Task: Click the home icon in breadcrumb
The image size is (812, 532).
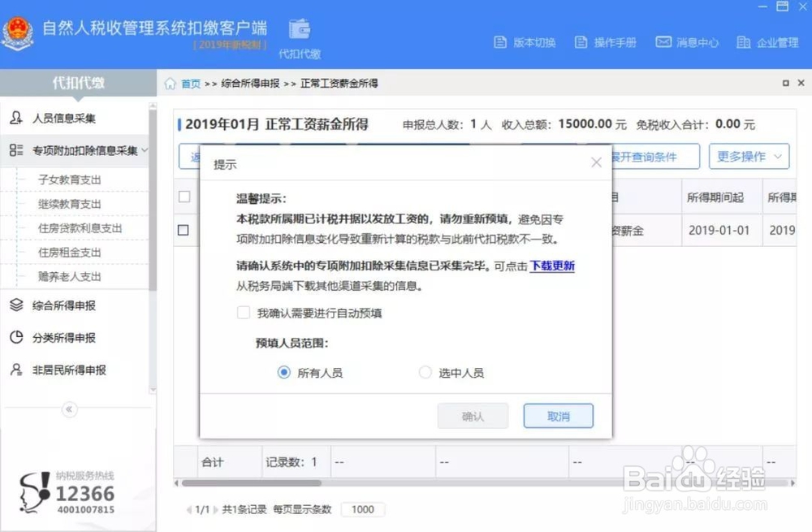Action: point(170,84)
